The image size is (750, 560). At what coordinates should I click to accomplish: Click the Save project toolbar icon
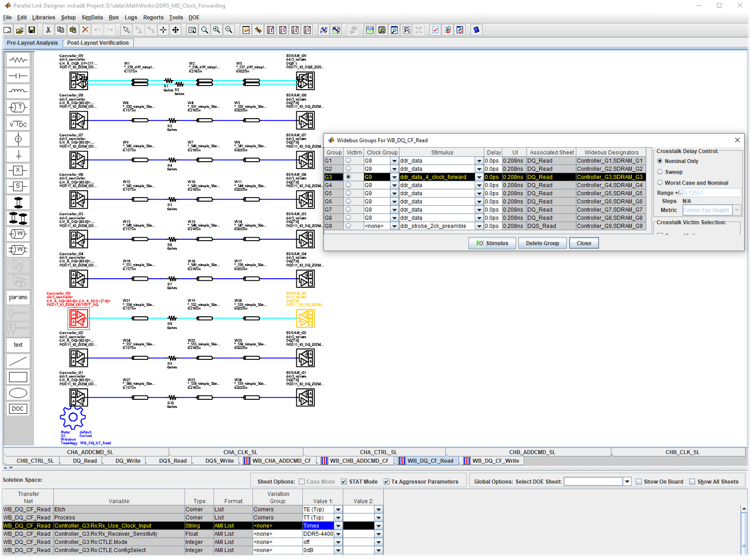pos(32,30)
